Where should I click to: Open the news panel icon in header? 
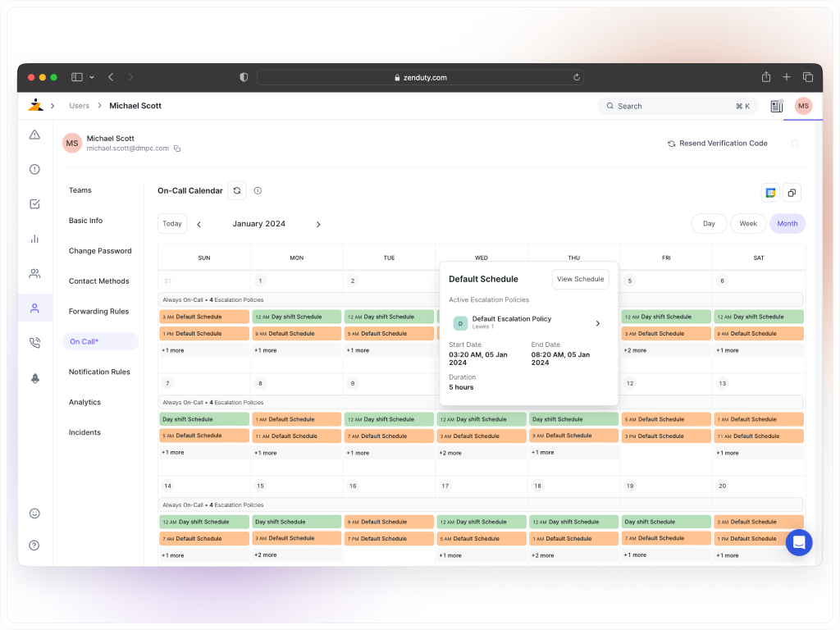point(776,106)
